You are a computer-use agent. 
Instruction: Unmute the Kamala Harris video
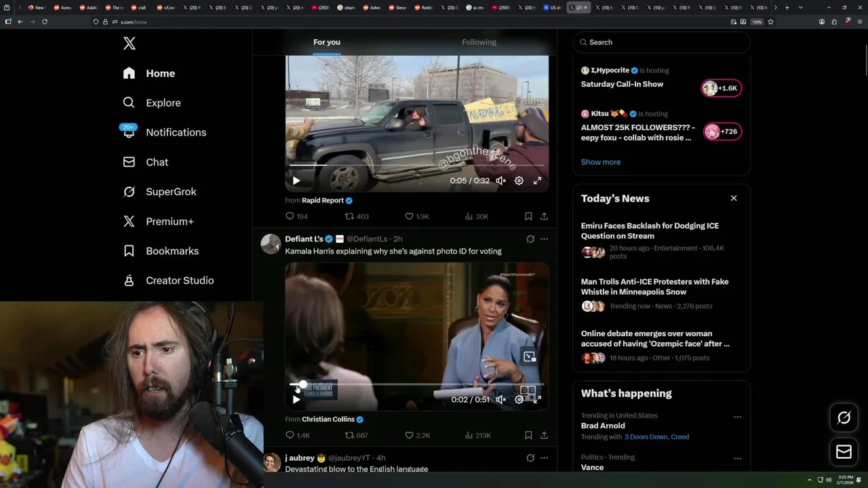[x=500, y=400]
